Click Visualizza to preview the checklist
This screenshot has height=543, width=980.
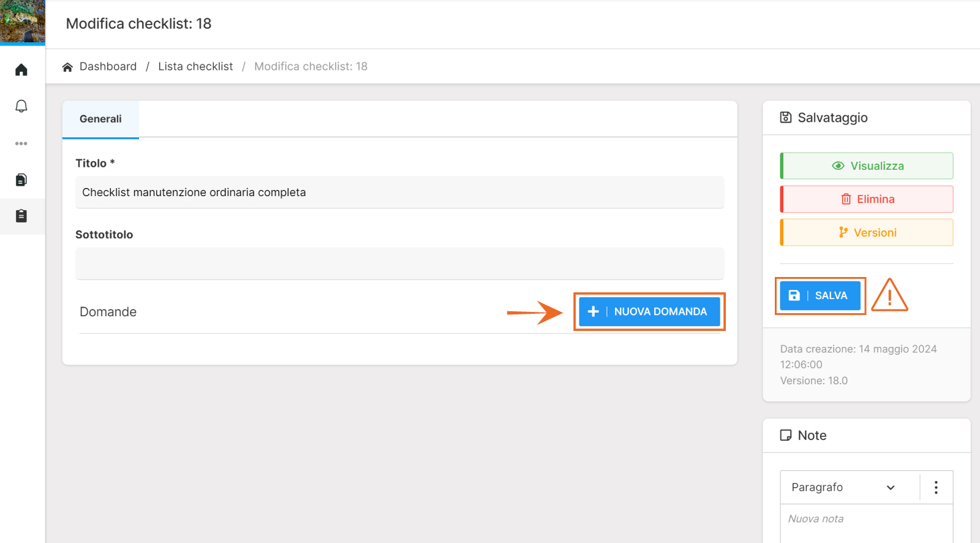[867, 166]
